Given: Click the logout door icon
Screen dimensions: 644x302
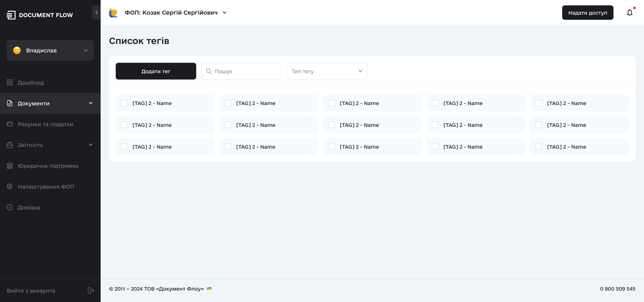Looking at the screenshot, I should point(91,291).
